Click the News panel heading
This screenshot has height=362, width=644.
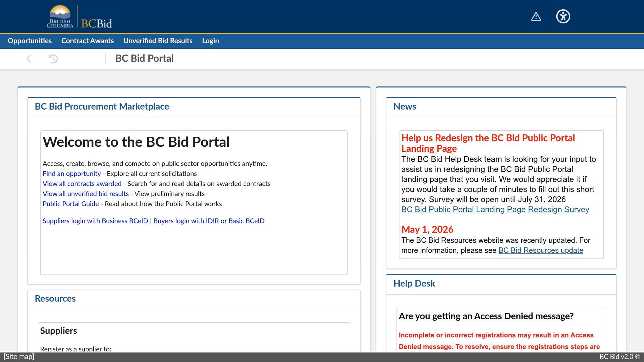click(405, 107)
